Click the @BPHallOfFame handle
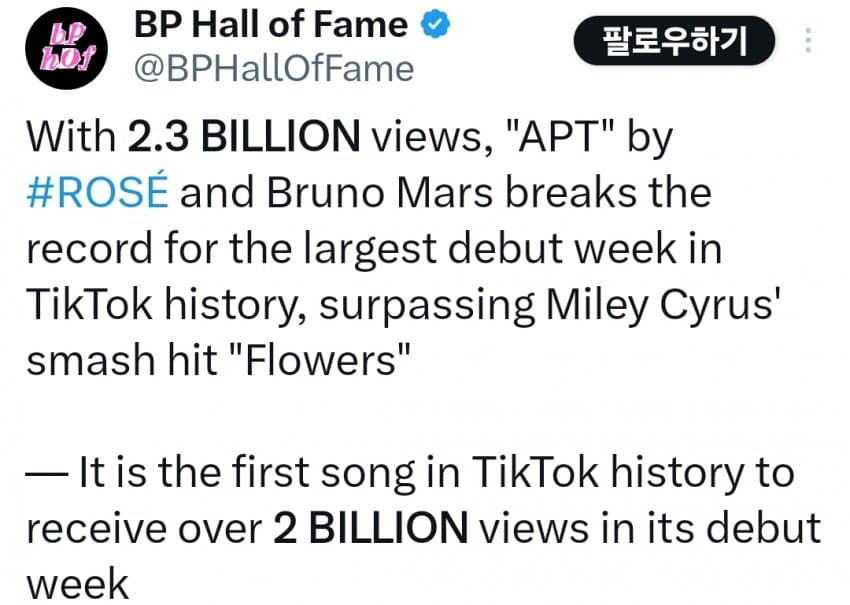The image size is (850, 605). click(x=273, y=69)
